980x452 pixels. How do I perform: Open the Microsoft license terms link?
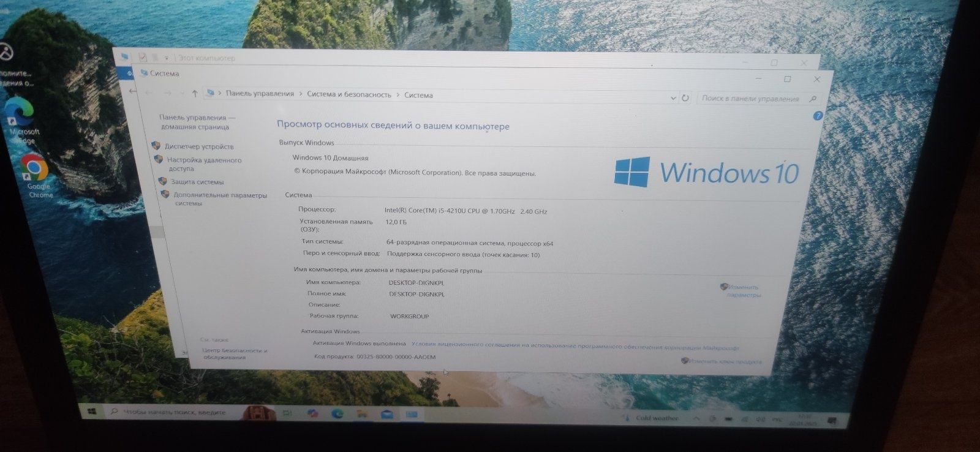tap(575, 346)
